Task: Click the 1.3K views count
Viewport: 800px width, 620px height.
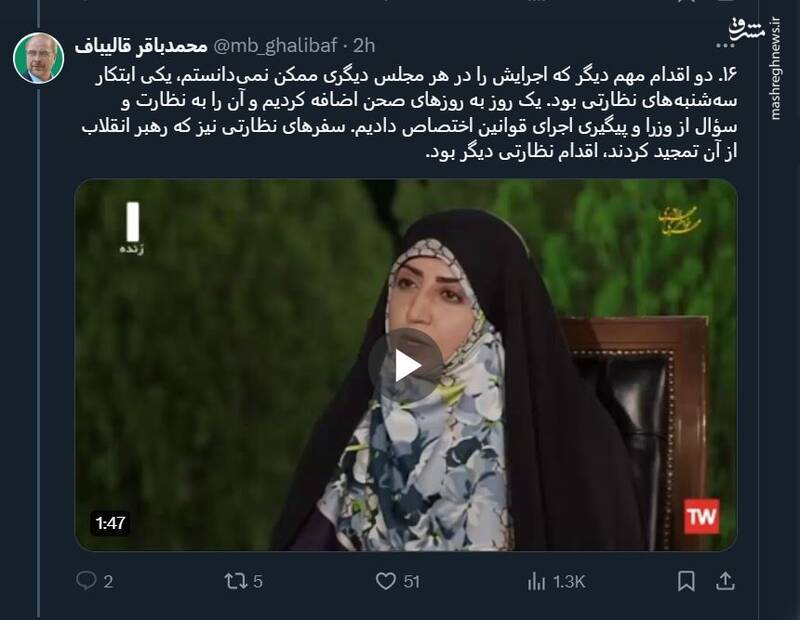Action: (x=569, y=582)
